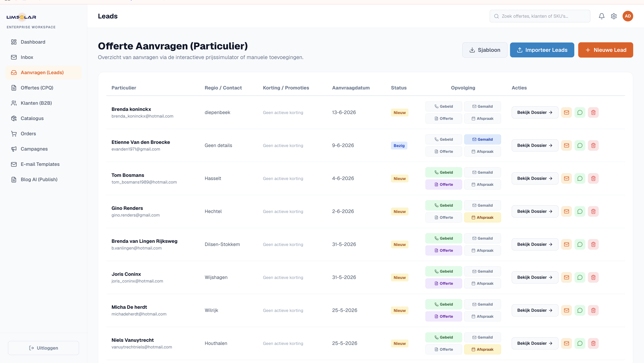Delete the Gino Renders lead
The height and width of the screenshot is (363, 644).
[593, 212]
